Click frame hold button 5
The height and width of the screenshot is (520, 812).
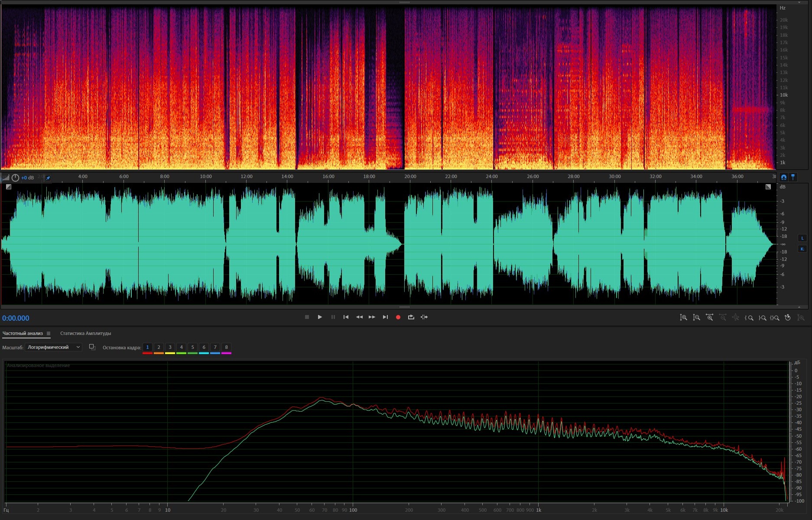(x=192, y=348)
